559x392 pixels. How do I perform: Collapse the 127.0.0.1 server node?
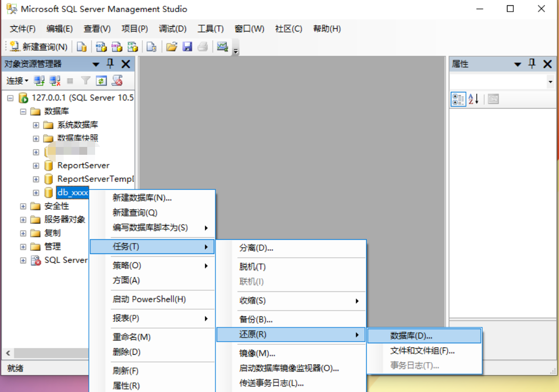click(x=11, y=98)
